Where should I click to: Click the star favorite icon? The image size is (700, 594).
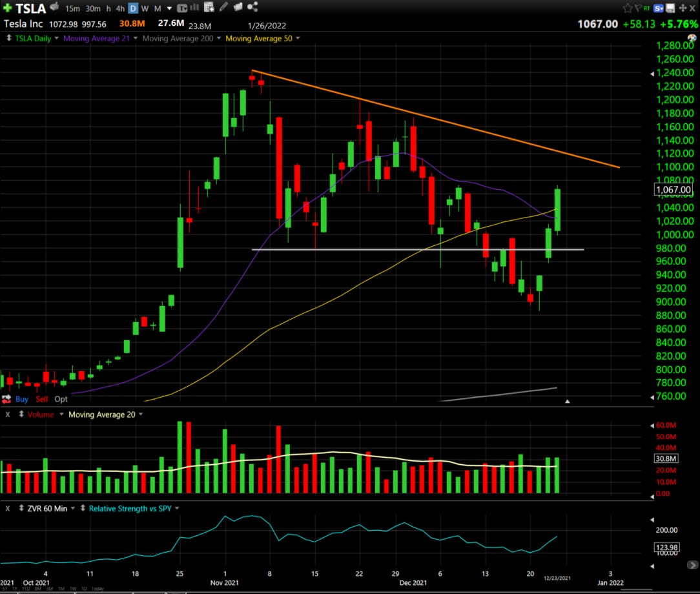coord(627,8)
